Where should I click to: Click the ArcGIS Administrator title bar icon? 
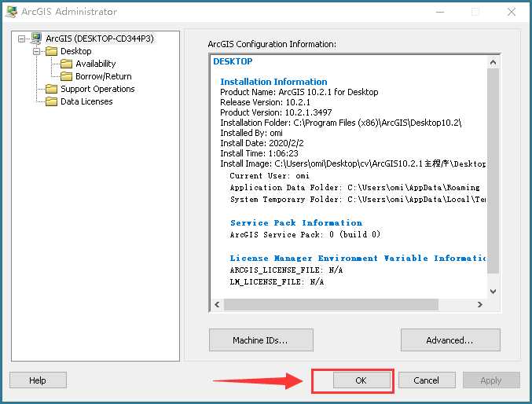11,12
